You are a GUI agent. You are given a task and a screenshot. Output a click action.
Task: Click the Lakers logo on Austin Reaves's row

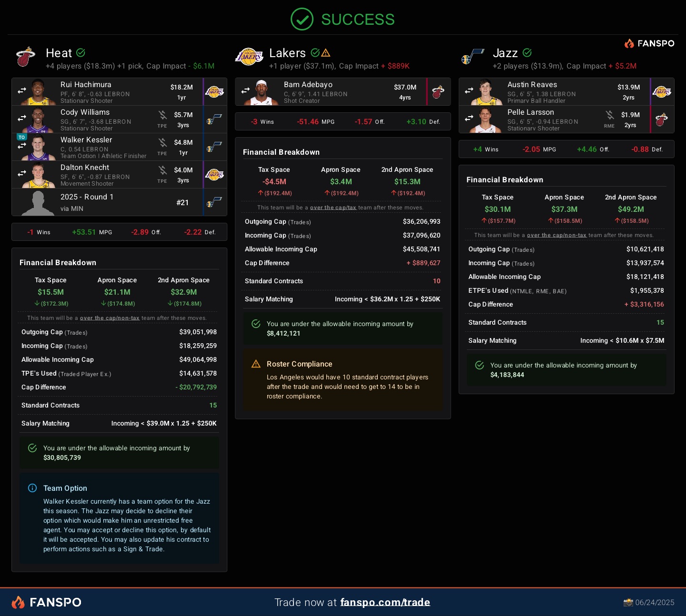[x=662, y=91]
